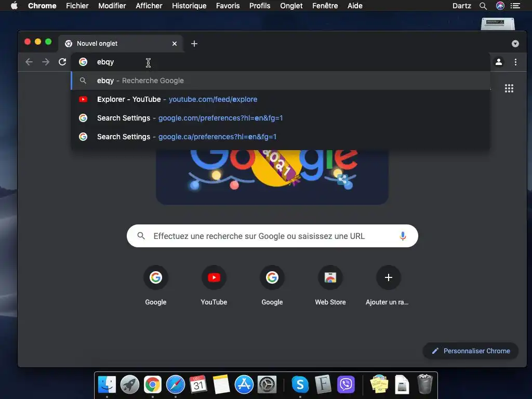
Task: Select the ebqy Recherche Google suggestion
Action: tap(280, 81)
